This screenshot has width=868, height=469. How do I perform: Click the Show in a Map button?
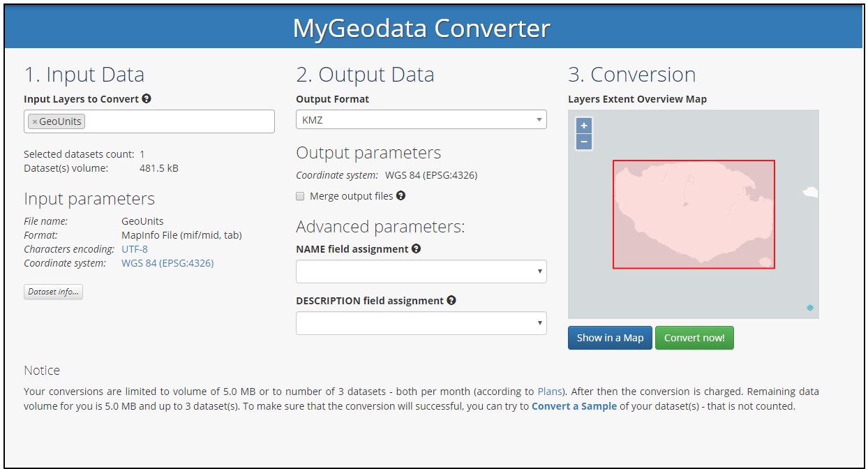click(x=610, y=338)
